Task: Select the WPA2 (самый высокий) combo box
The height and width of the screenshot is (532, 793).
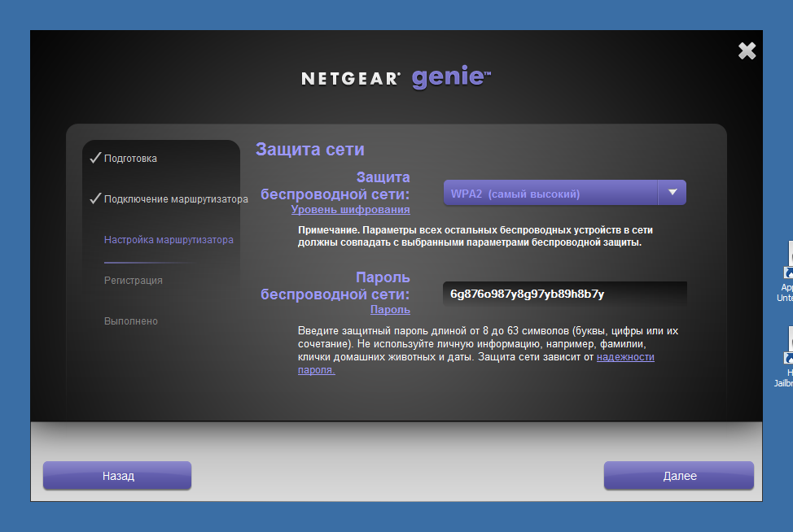Action: 564,193
